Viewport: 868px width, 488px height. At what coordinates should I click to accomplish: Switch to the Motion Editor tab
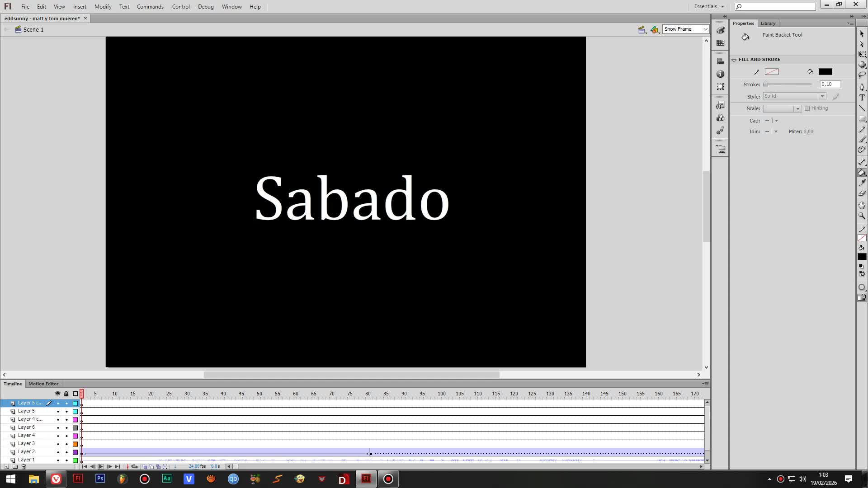pyautogui.click(x=43, y=383)
